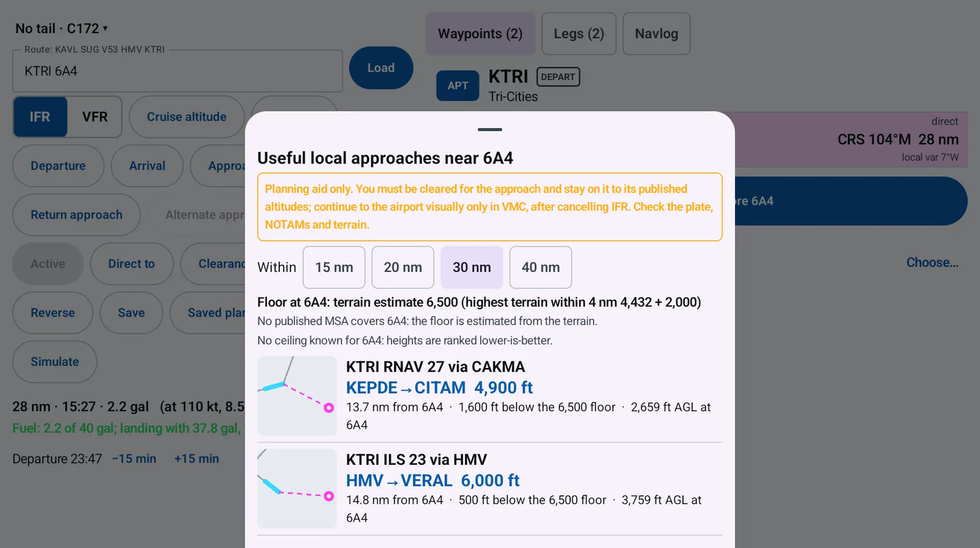The image size is (980, 548).
Task: Set search radius to 20 nm
Action: 403,268
